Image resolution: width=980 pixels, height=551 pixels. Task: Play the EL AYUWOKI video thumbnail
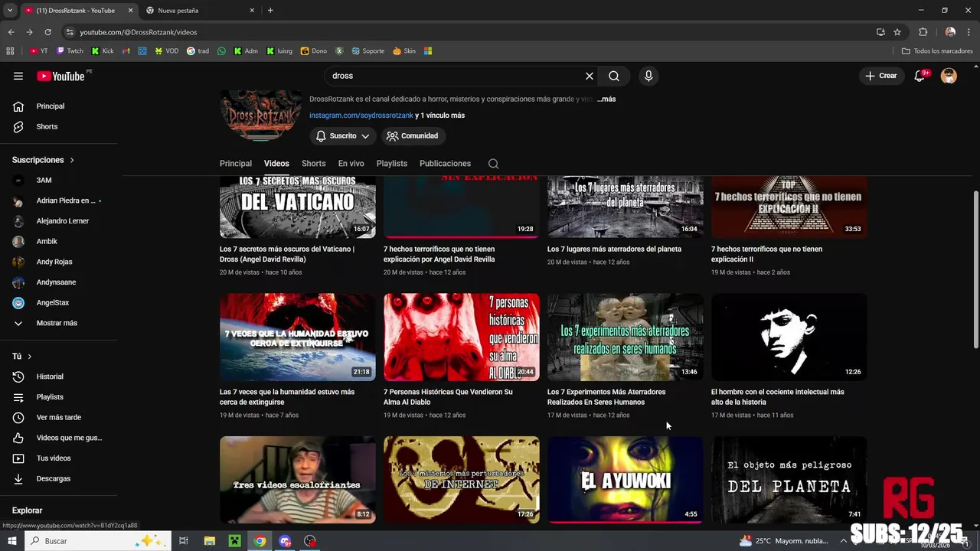click(626, 480)
